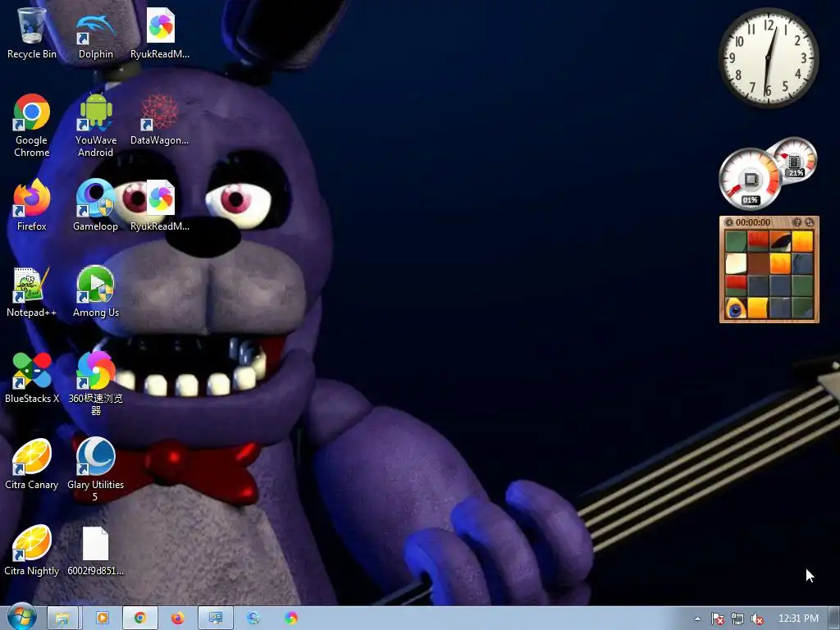
Task: Select the Gameloop desktop shortcut
Action: 95,205
